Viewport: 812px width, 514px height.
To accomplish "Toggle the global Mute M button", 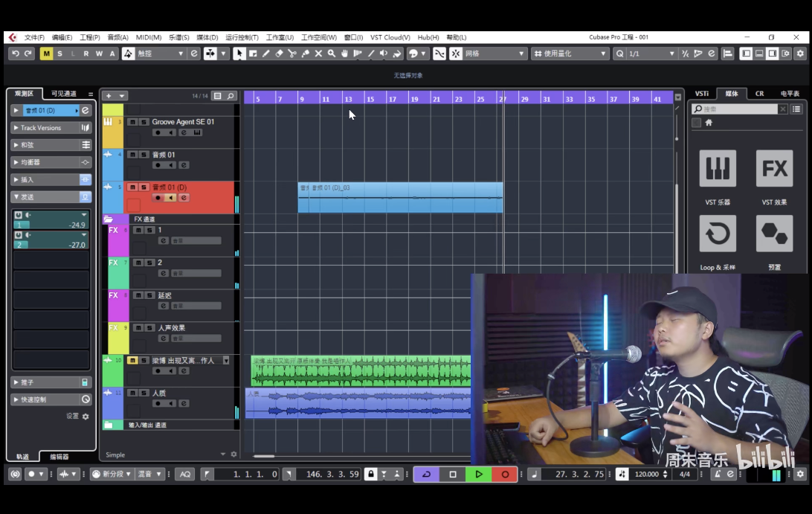I will point(47,54).
